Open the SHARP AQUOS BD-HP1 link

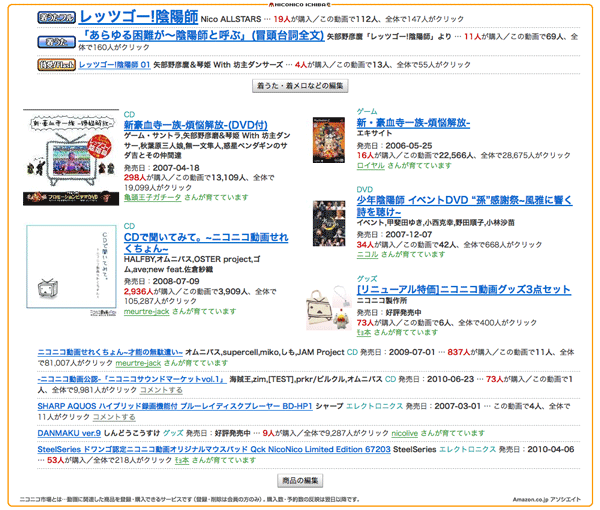[x=175, y=406]
